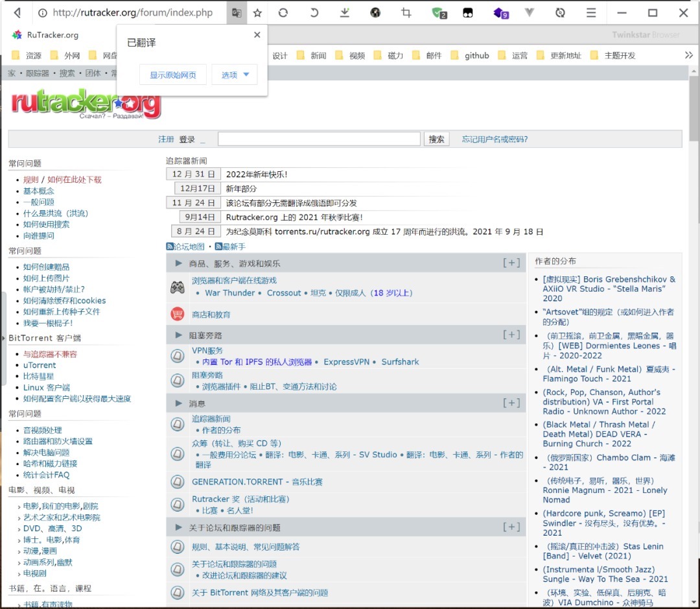The image size is (700, 609).
Task: Open the 选项 dropdown in translate popup
Action: [x=235, y=75]
